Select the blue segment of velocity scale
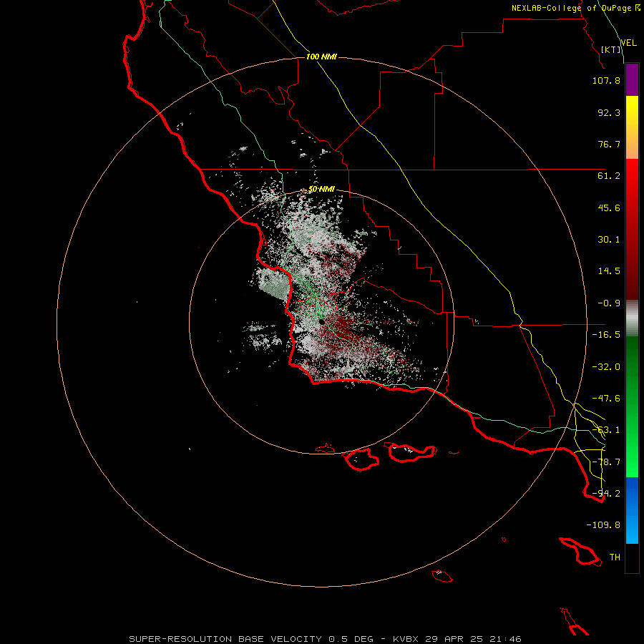The height and width of the screenshot is (644, 644). (632, 510)
